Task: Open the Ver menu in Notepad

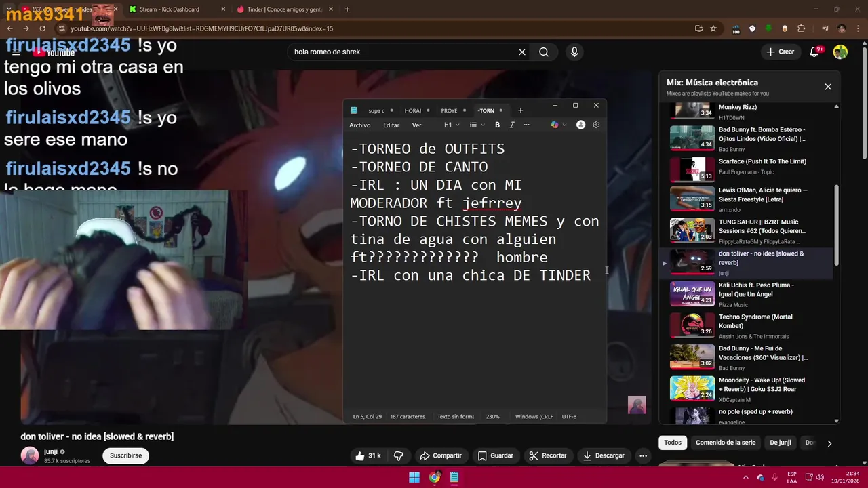Action: pos(416,125)
